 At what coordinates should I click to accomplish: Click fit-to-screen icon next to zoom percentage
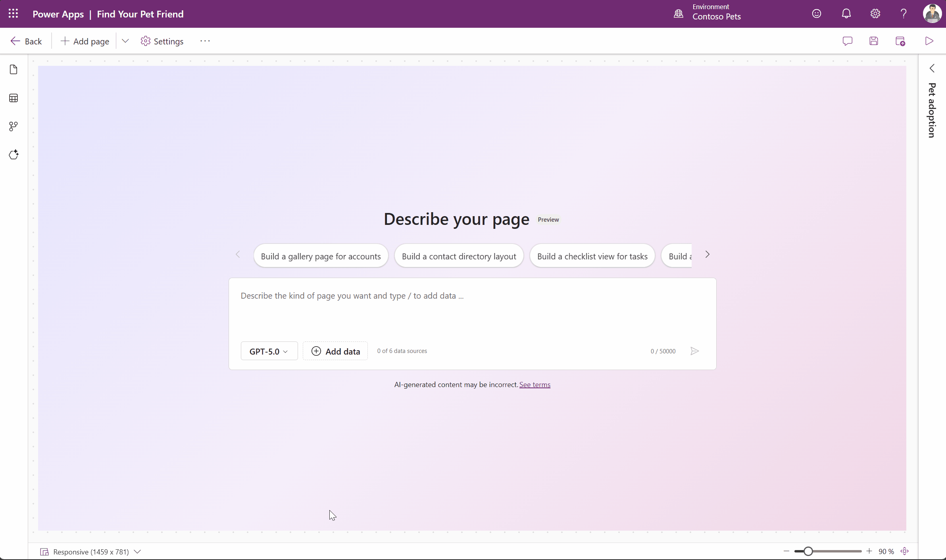pyautogui.click(x=904, y=551)
